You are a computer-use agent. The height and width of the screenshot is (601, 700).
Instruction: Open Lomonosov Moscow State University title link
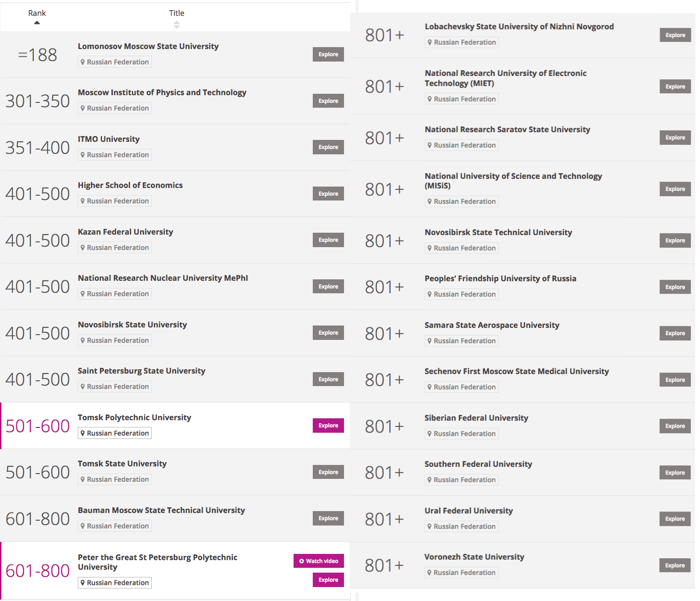pyautogui.click(x=148, y=46)
